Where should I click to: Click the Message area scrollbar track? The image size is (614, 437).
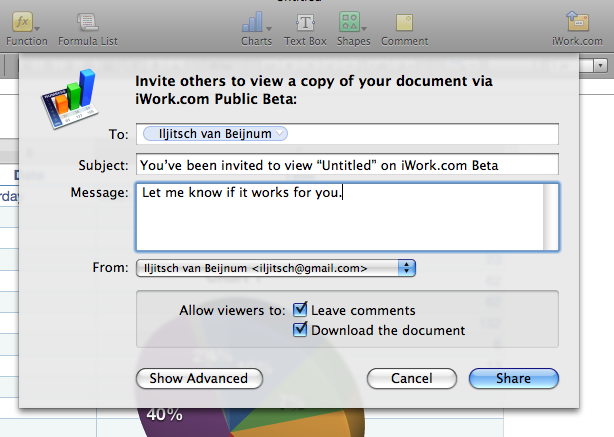(x=551, y=217)
